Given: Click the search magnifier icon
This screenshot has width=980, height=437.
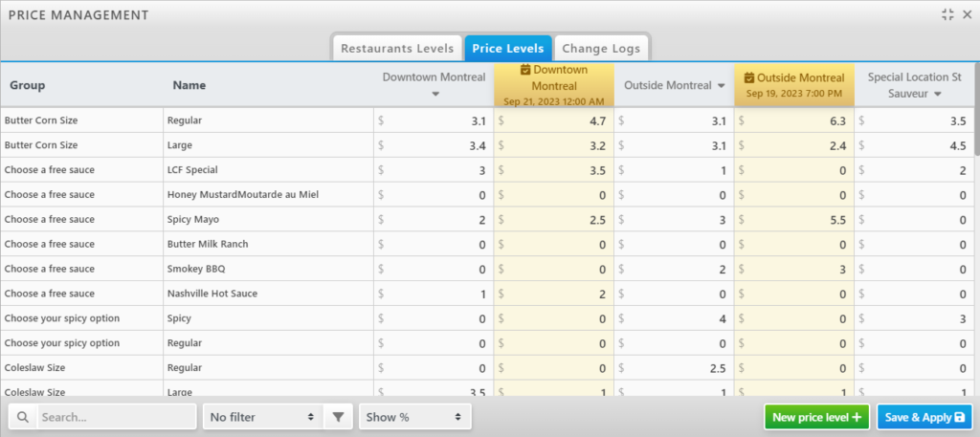Looking at the screenshot, I should (23, 418).
